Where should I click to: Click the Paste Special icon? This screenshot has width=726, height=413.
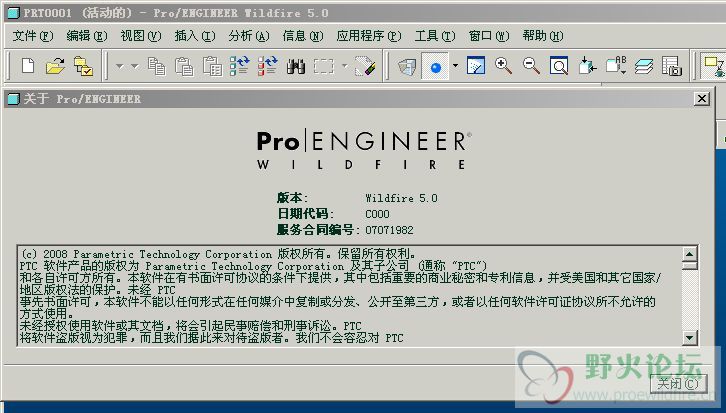click(x=213, y=66)
